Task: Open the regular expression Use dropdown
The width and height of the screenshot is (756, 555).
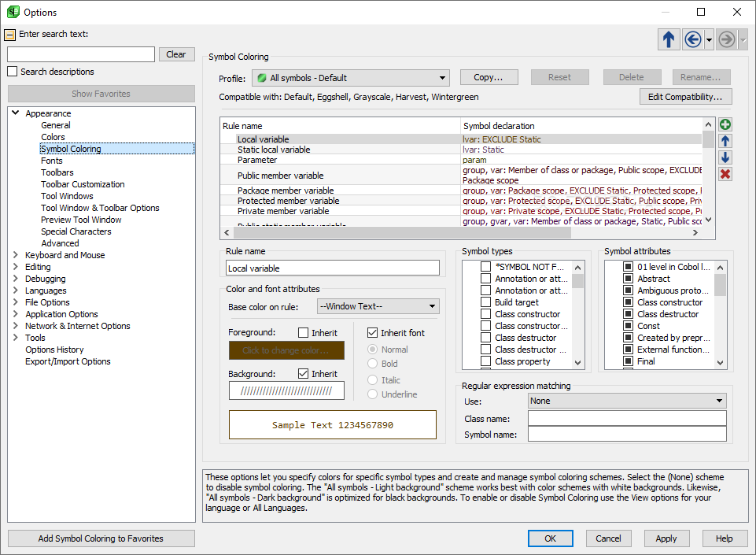Action: (x=627, y=401)
